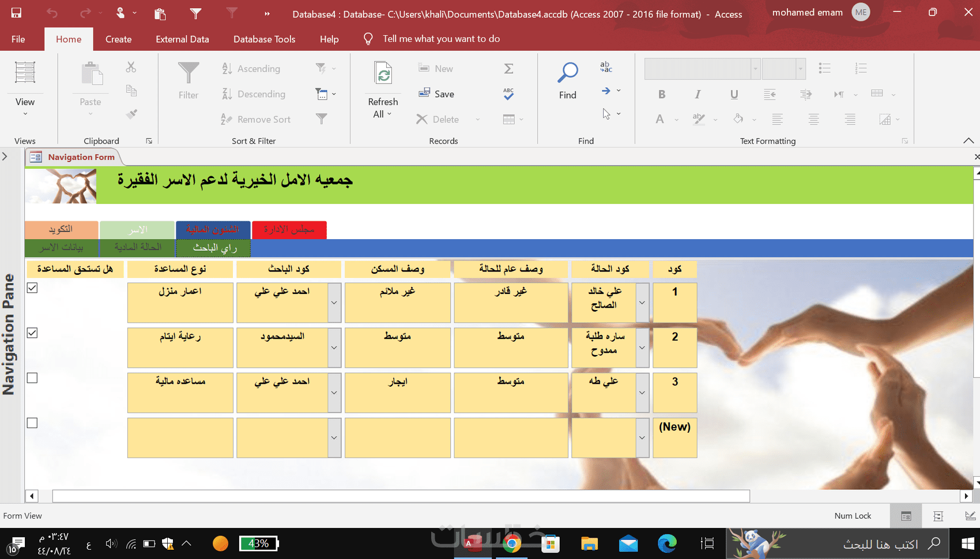
Task: Click the Save icon in the title bar
Action: 16,13
